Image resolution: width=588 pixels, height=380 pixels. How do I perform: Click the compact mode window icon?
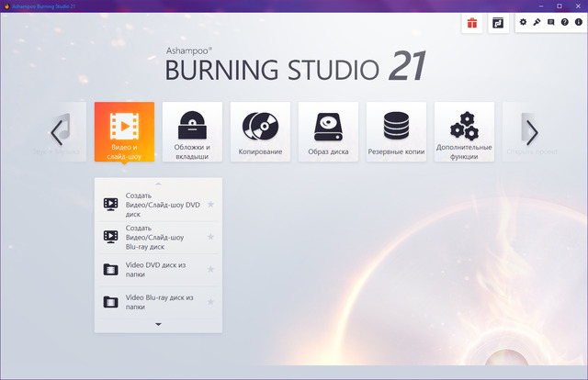[x=498, y=23]
